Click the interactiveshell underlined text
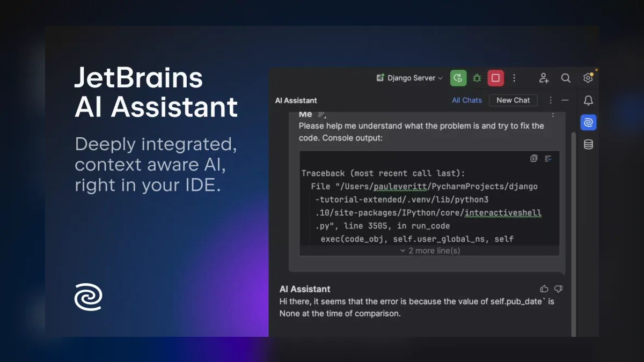Viewport: 644px width, 362px height. click(x=503, y=213)
